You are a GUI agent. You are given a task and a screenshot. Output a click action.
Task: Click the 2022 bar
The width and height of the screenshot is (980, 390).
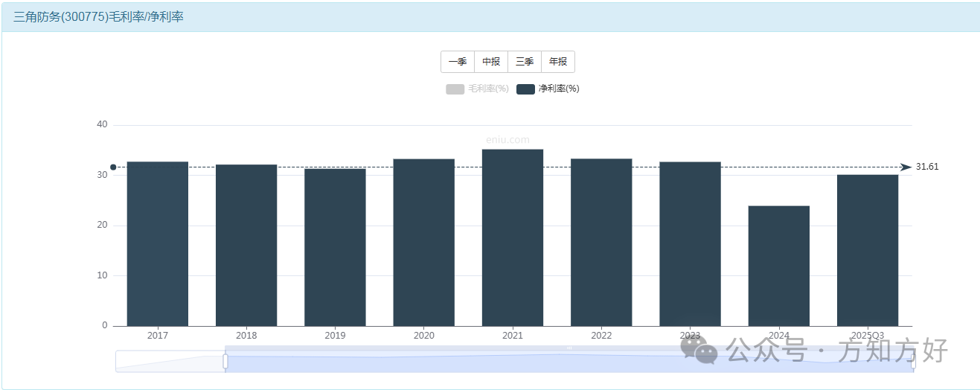pos(601,243)
